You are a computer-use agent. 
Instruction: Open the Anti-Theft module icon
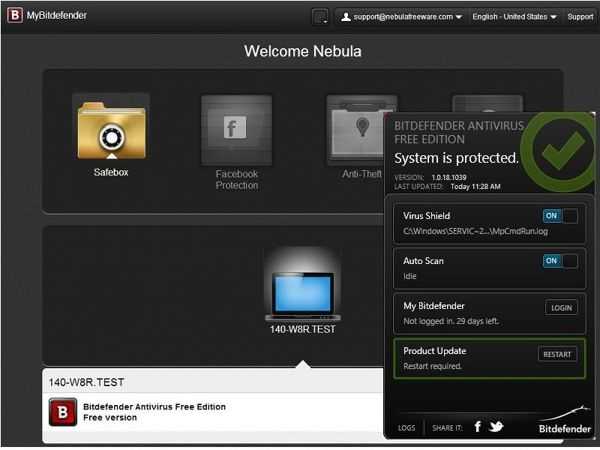[x=361, y=130]
